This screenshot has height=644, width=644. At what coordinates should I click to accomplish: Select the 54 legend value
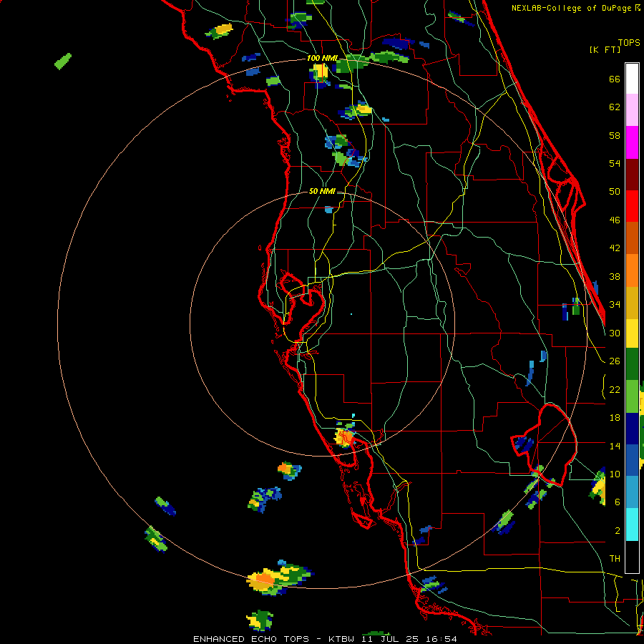[x=615, y=163]
